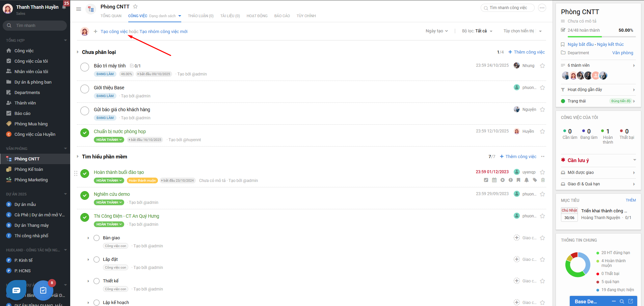Click assign-person icon on 'Bàn giao' subtask
The image size is (644, 306).
(517, 238)
